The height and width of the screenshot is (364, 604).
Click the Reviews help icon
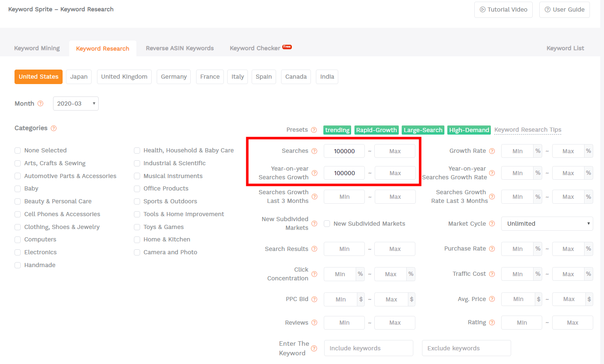point(314,323)
